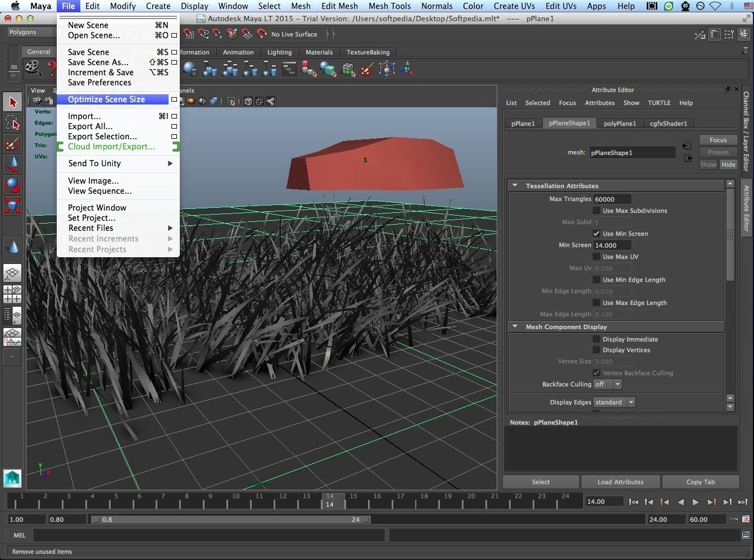This screenshot has height=560, width=754.
Task: Open the persp/outliner layout
Action: coord(12,316)
